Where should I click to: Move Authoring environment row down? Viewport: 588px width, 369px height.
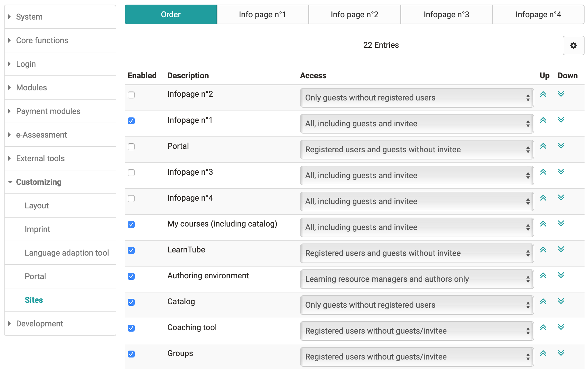(561, 275)
